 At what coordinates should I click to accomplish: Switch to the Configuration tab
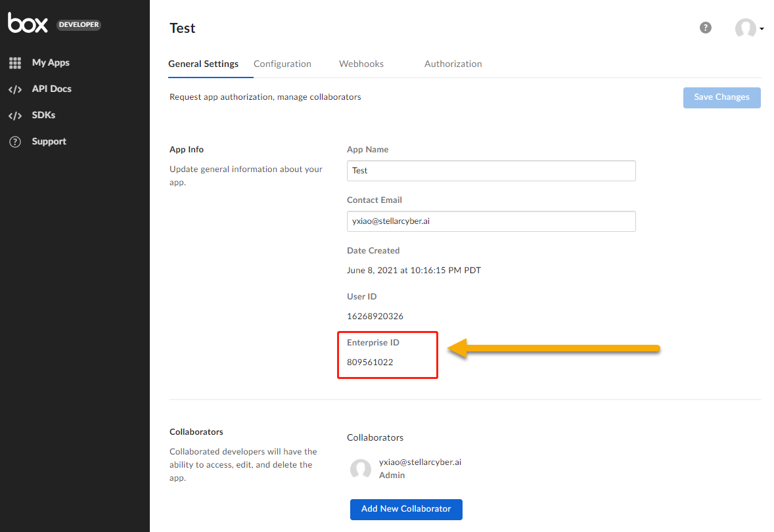coord(283,64)
